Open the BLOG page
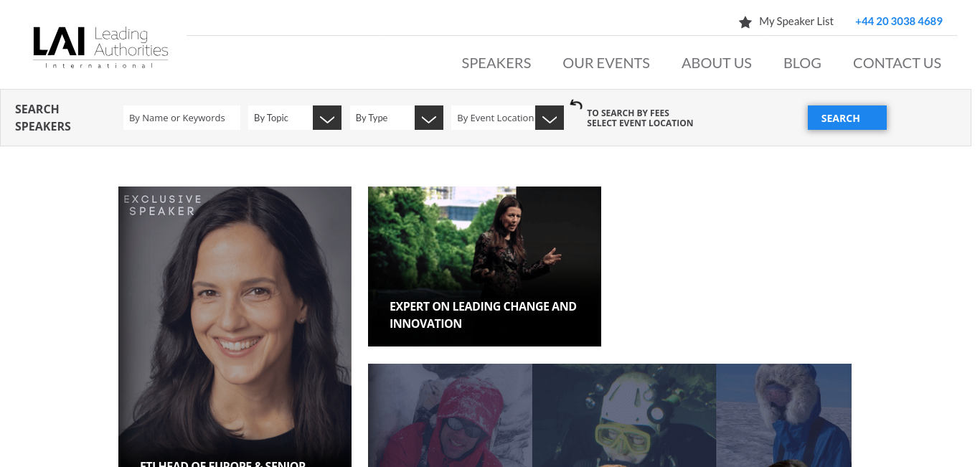The height and width of the screenshot is (467, 980). click(x=802, y=63)
